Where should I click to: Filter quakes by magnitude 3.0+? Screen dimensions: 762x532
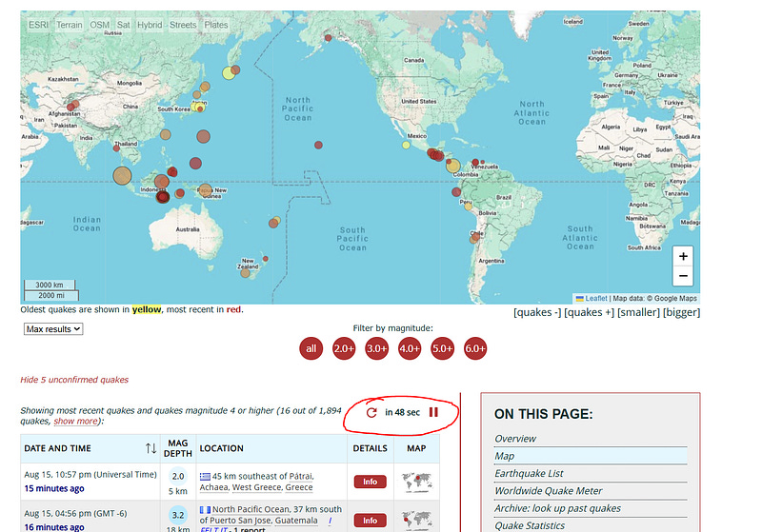click(376, 348)
